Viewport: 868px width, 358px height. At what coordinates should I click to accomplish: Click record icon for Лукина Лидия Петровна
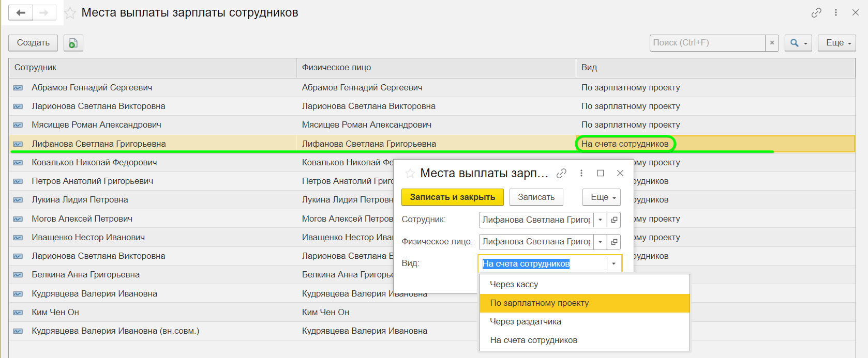point(18,200)
